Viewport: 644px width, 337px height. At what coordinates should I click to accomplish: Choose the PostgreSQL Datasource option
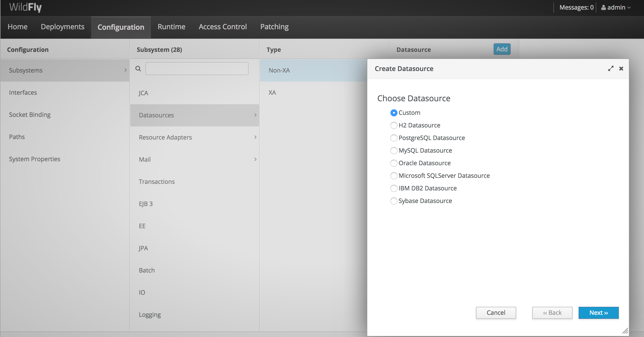[394, 138]
